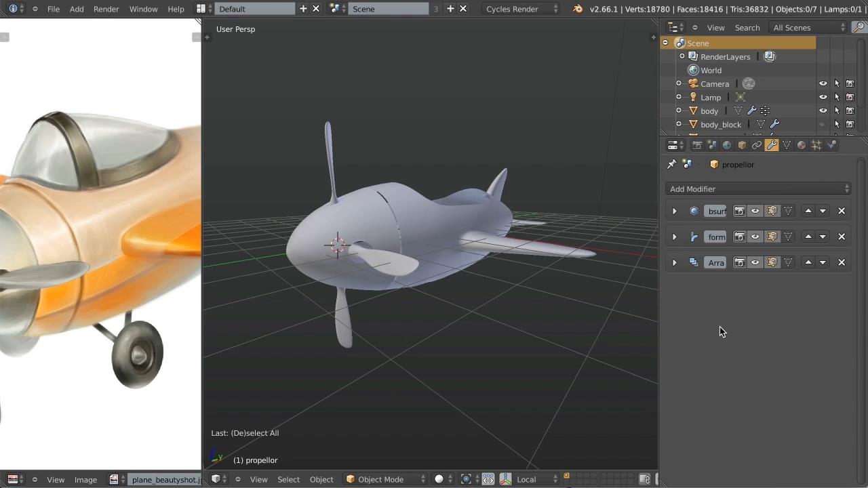The height and width of the screenshot is (488, 868).
Task: Remove the Arra modifier with its X
Action: (842, 262)
